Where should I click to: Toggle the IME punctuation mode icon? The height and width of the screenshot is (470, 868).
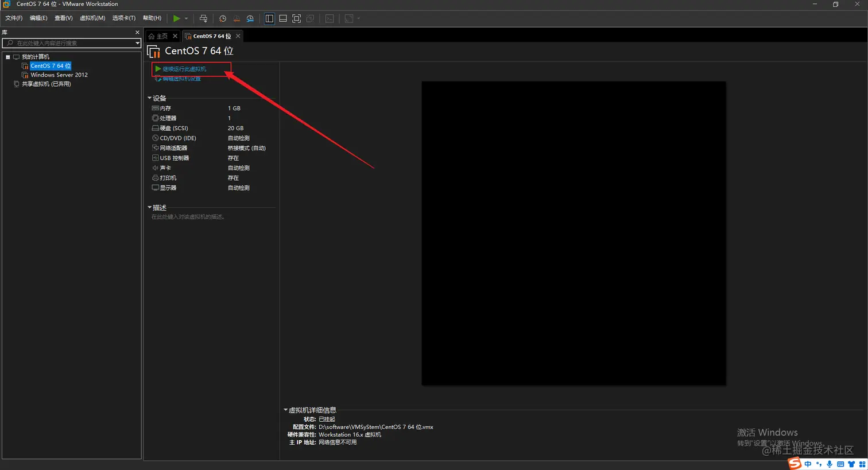819,464
